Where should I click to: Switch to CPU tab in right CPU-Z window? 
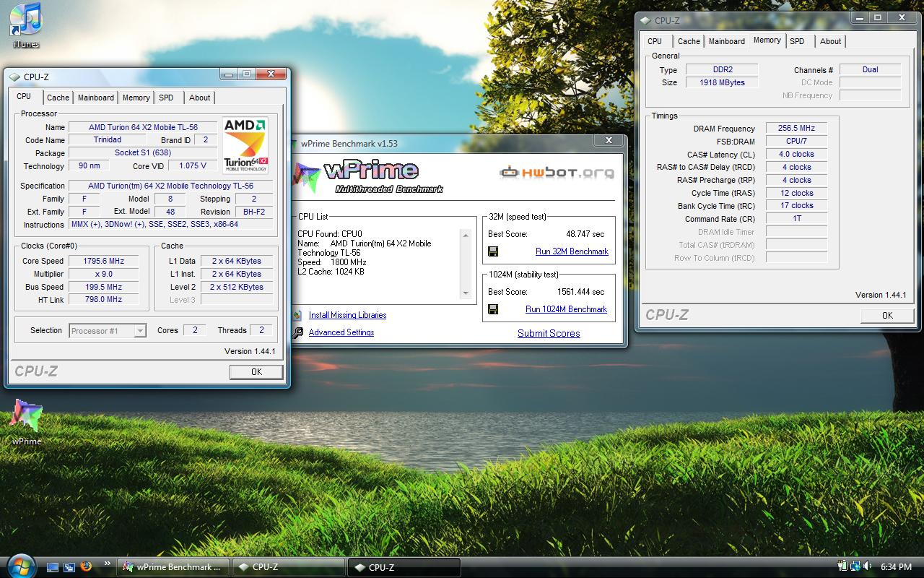[655, 42]
